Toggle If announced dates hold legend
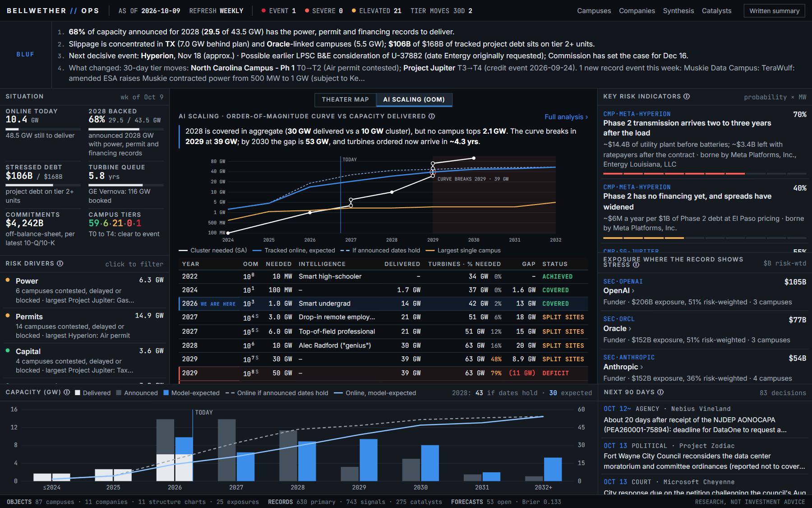The width and height of the screenshot is (812, 508). coord(380,250)
